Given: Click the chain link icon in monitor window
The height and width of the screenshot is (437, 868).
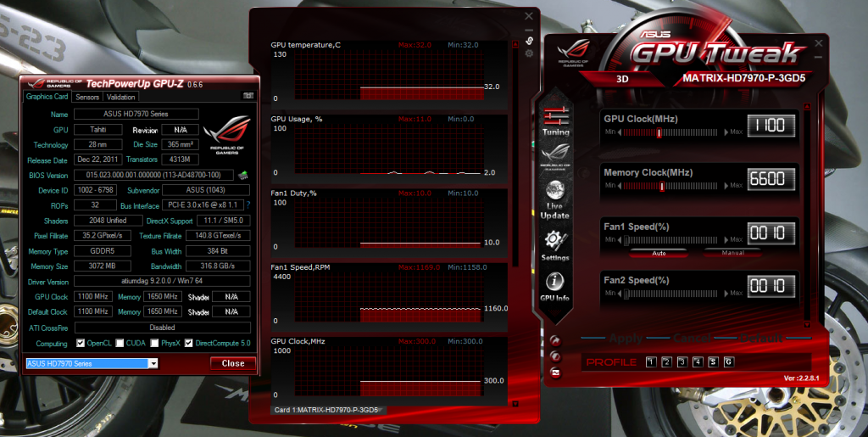Looking at the screenshot, I should click(529, 41).
